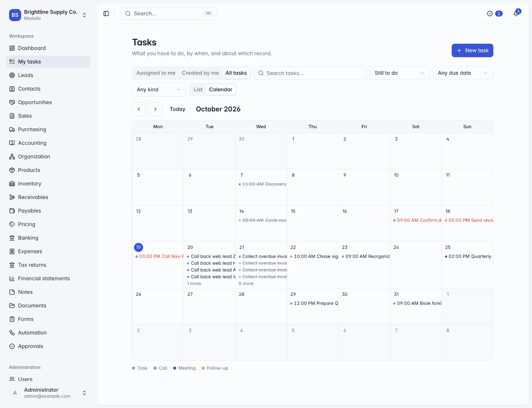Click the Opportunities handshake icon
532x408 pixels.
[12, 102]
